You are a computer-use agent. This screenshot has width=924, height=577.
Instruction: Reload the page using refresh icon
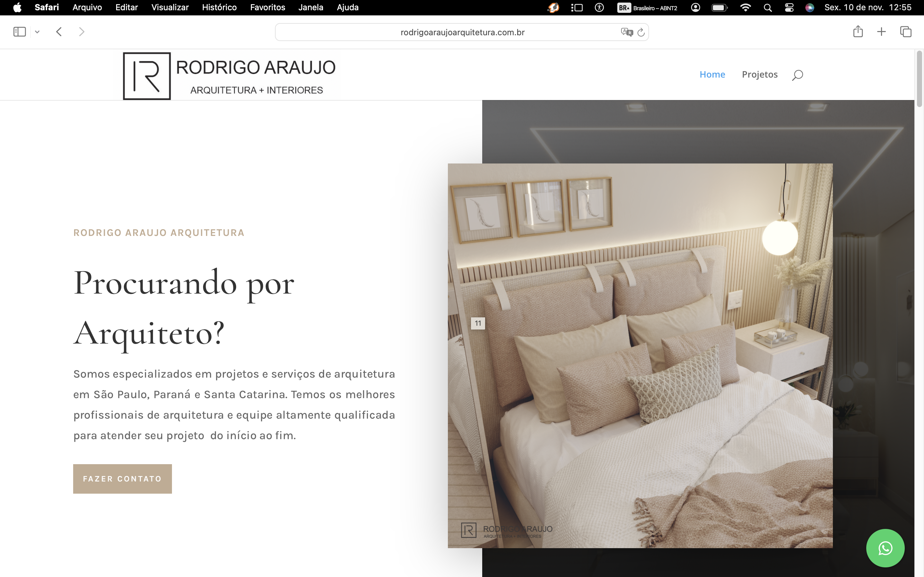[641, 32]
